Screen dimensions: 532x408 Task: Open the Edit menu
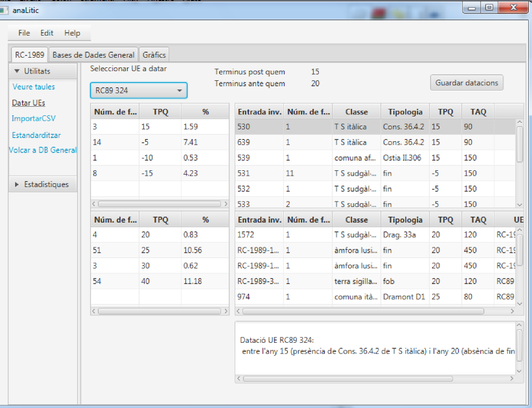(47, 33)
